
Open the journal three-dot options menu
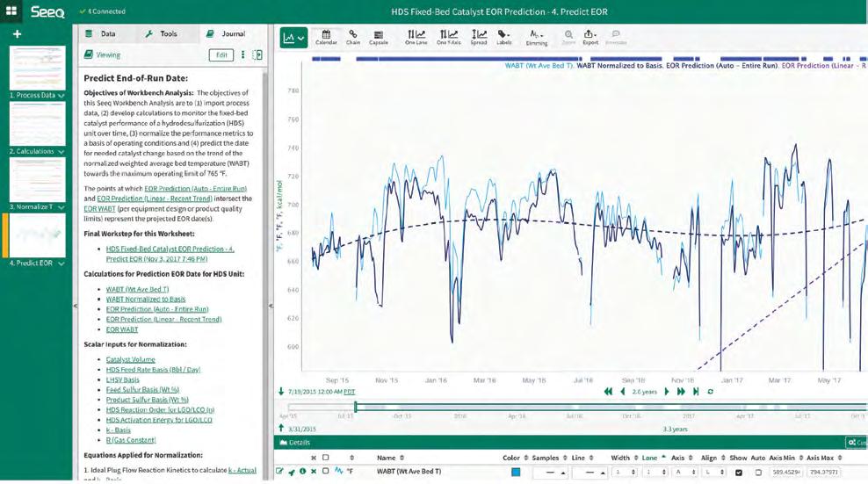point(242,54)
